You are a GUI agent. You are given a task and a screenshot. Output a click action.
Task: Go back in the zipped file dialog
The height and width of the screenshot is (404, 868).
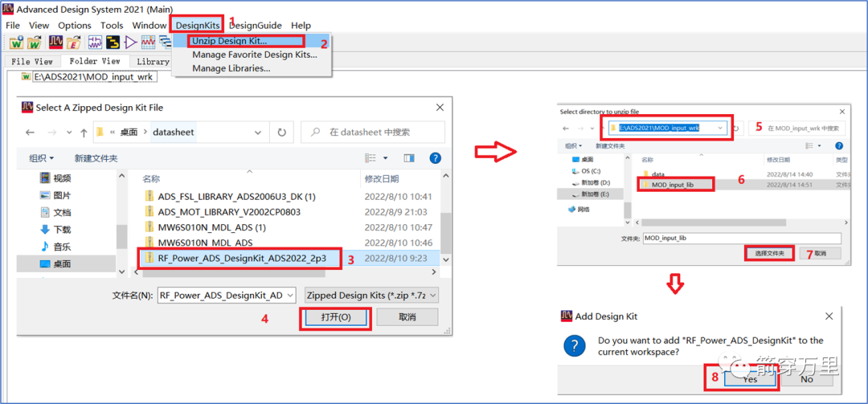[x=30, y=133]
